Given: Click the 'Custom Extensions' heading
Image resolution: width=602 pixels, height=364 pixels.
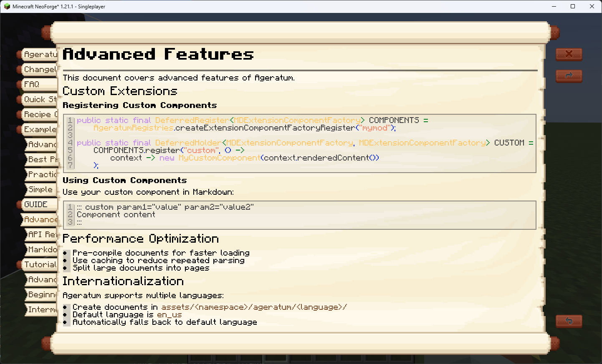Looking at the screenshot, I should (x=120, y=91).
